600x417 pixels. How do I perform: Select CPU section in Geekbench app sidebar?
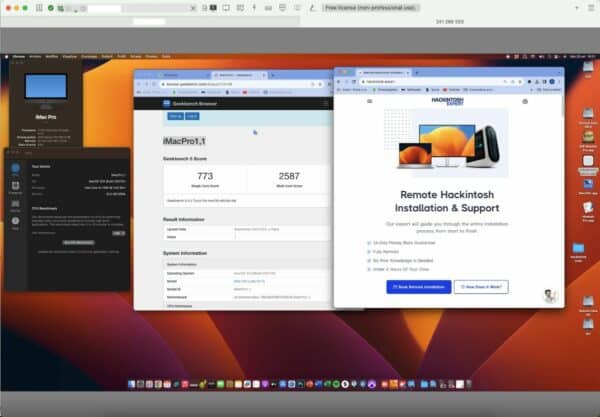click(x=15, y=169)
